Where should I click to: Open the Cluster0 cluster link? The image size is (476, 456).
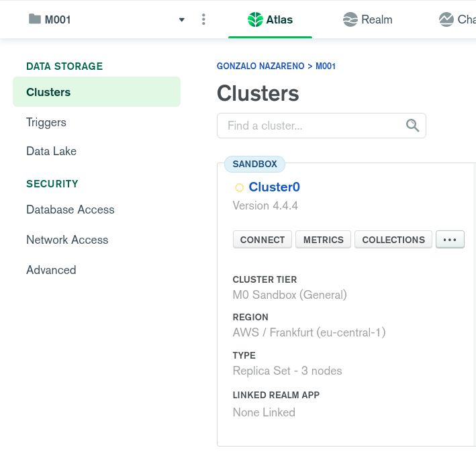(274, 187)
